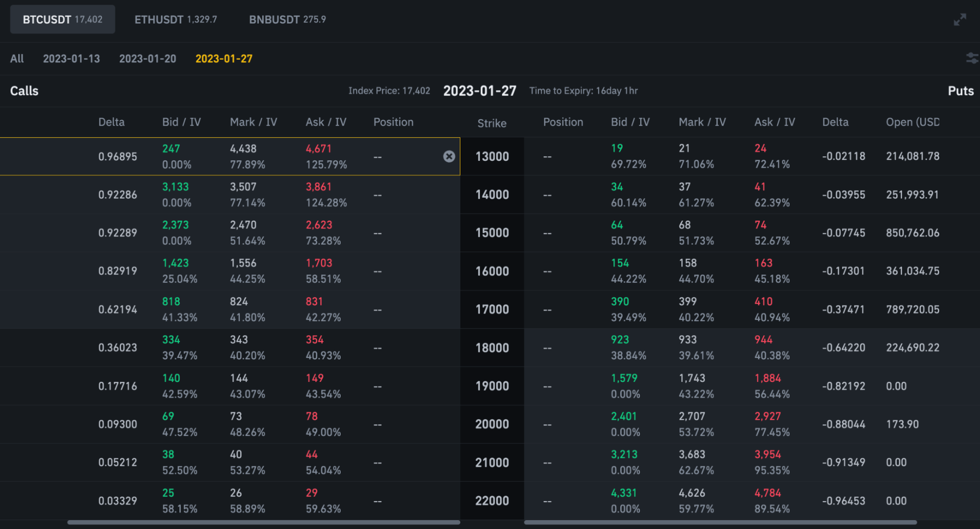This screenshot has height=529, width=980.
Task: Switch to the BNBUSDT tab
Action: 287,20
